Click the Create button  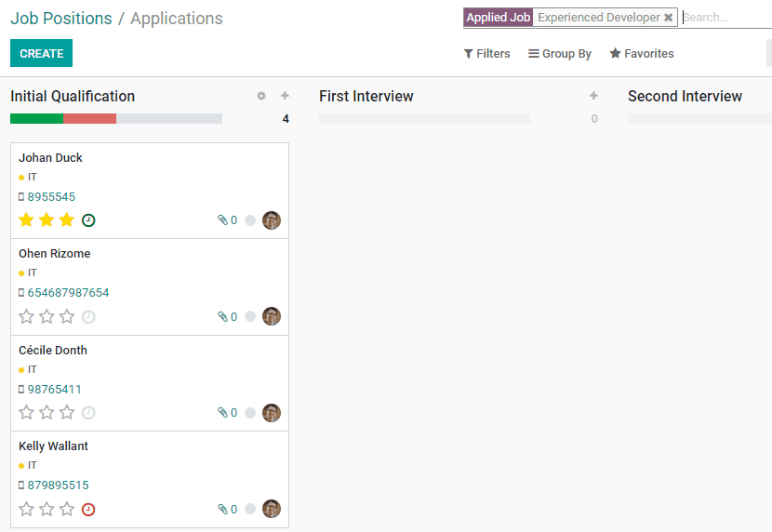coord(41,53)
